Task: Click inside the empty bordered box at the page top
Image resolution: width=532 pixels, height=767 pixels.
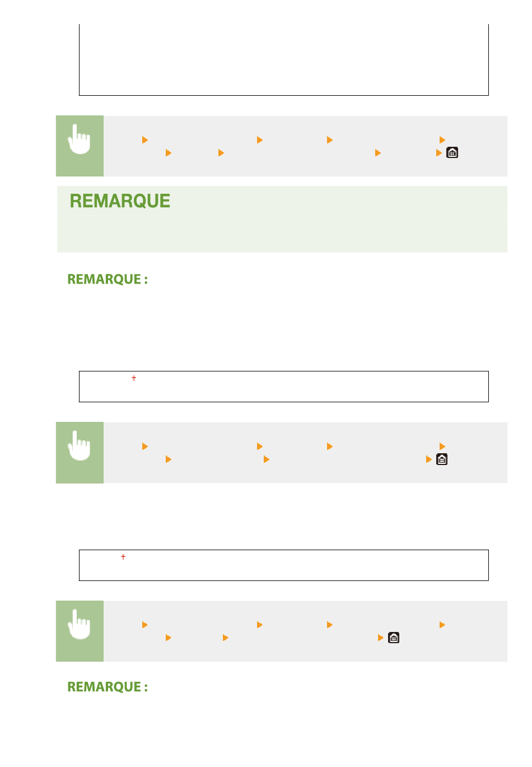Action: click(x=284, y=60)
